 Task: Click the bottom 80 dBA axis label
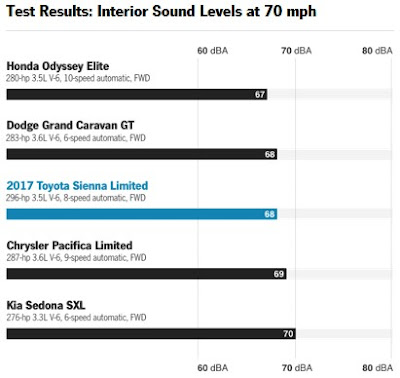pyautogui.click(x=377, y=368)
